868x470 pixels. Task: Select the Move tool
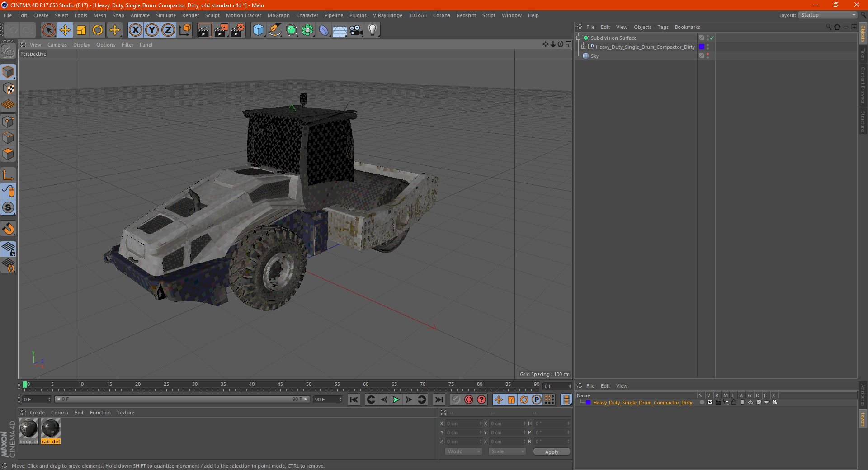point(65,30)
